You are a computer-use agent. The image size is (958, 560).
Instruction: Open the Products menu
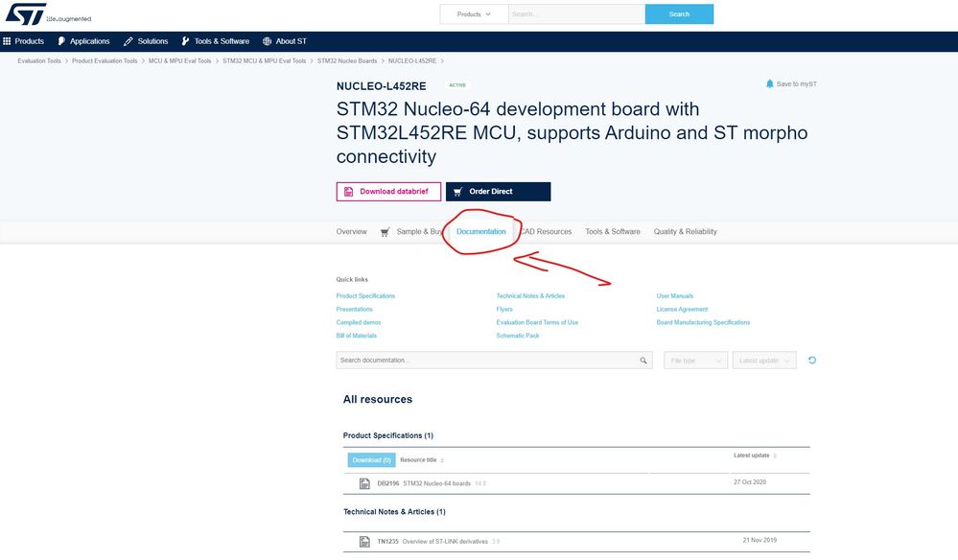click(30, 41)
